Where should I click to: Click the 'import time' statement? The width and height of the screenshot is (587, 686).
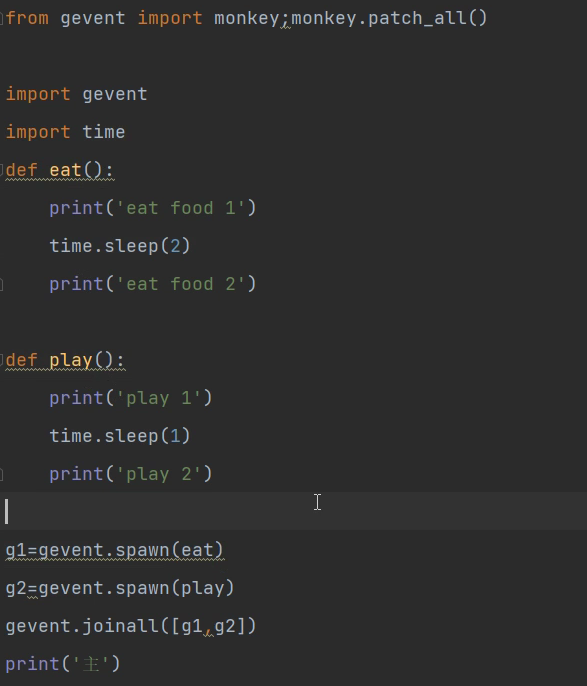pos(66,132)
